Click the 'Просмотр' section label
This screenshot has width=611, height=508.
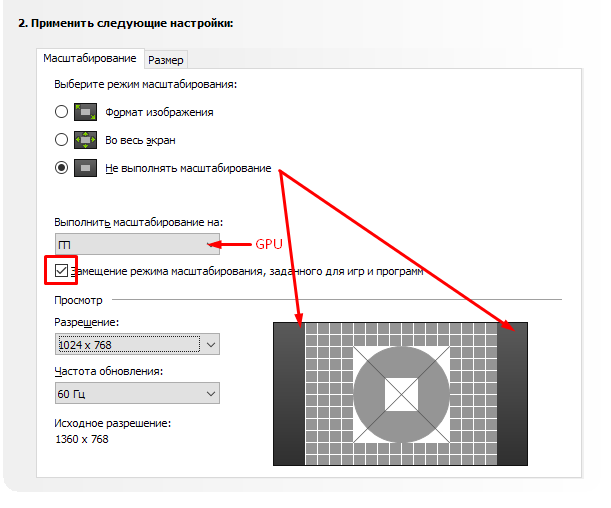(78, 300)
